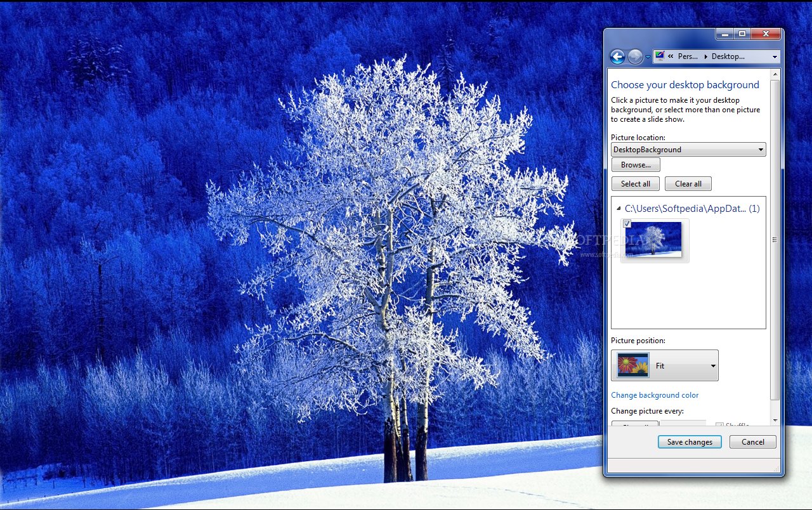Click the Select all button
This screenshot has height=510, width=812.
[x=636, y=184]
